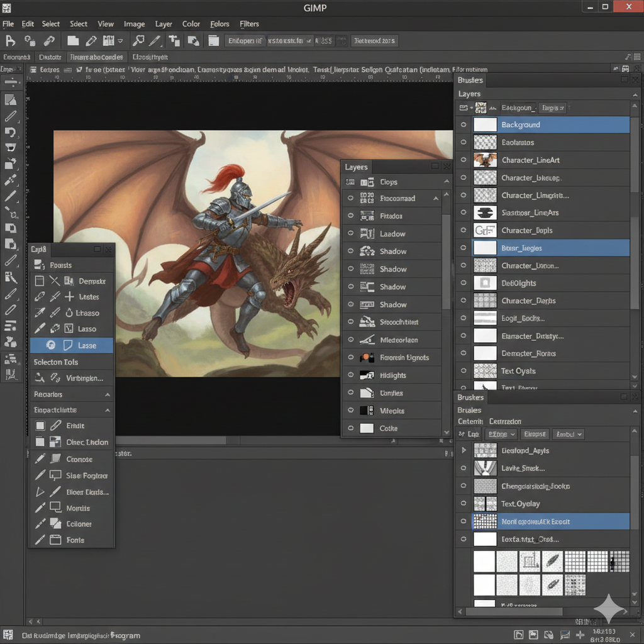Screen dimensions: 644x644
Task: Toggle visibility of Text Oyals layer
Action: coord(464,371)
